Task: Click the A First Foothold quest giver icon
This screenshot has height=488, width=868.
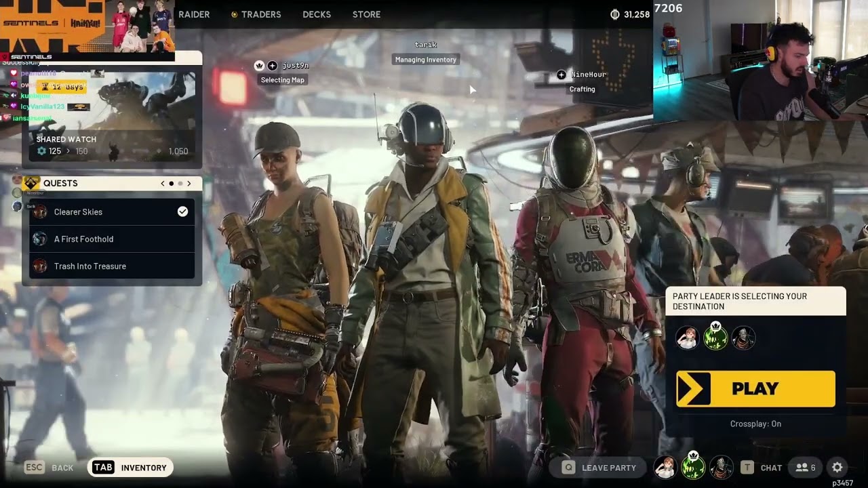Action: pyautogui.click(x=40, y=239)
